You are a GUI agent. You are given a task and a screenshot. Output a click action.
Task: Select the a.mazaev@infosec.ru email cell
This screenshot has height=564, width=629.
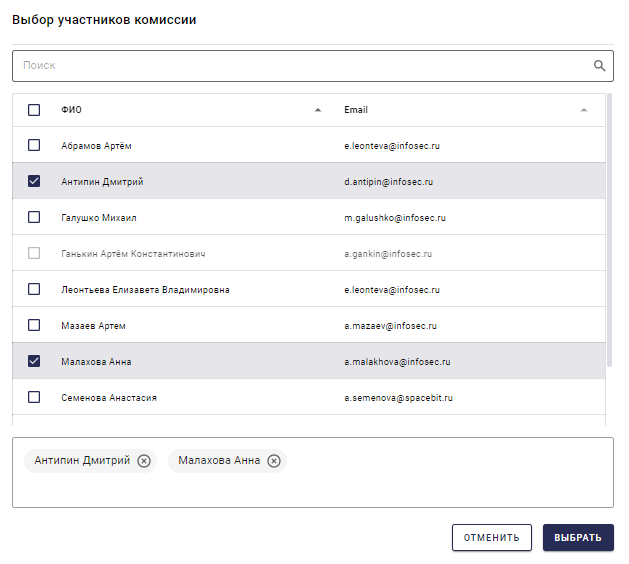point(390,326)
